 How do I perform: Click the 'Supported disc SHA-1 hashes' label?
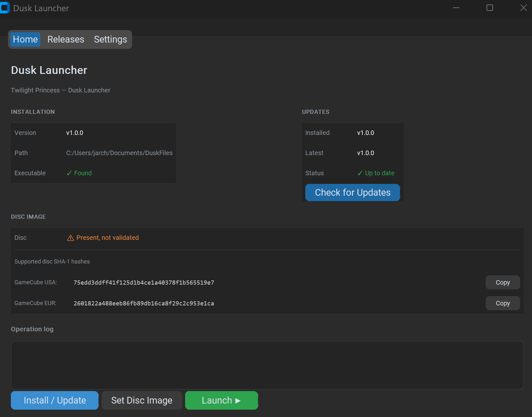click(52, 262)
